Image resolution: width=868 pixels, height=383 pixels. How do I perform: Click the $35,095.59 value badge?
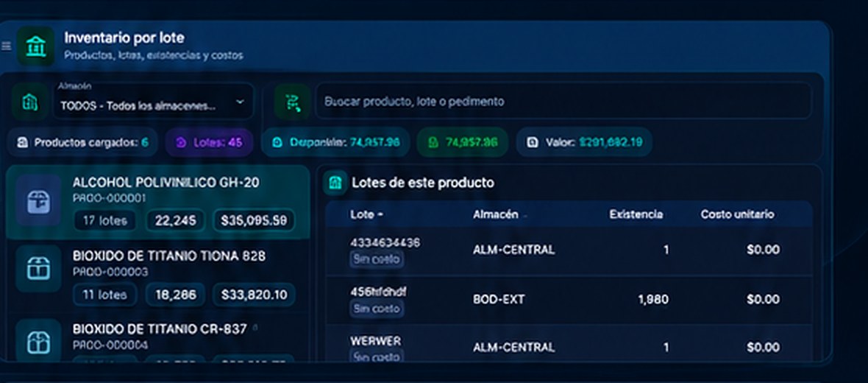[254, 221]
